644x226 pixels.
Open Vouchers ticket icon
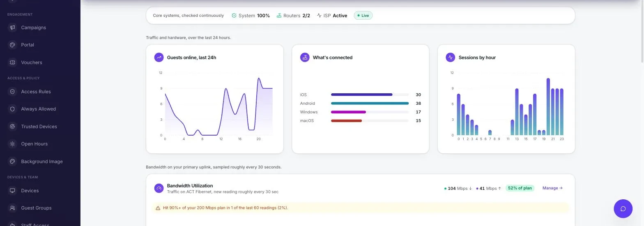coord(12,62)
